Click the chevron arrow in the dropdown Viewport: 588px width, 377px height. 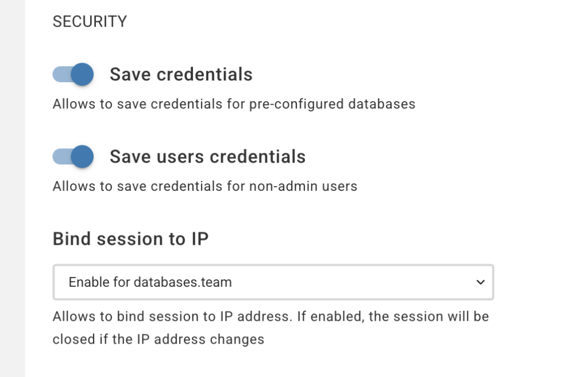point(481,282)
